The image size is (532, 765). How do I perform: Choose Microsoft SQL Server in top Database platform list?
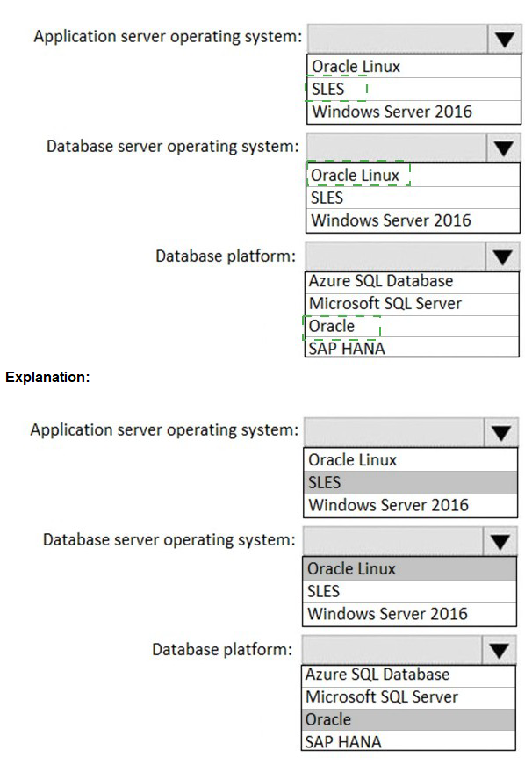point(385,304)
